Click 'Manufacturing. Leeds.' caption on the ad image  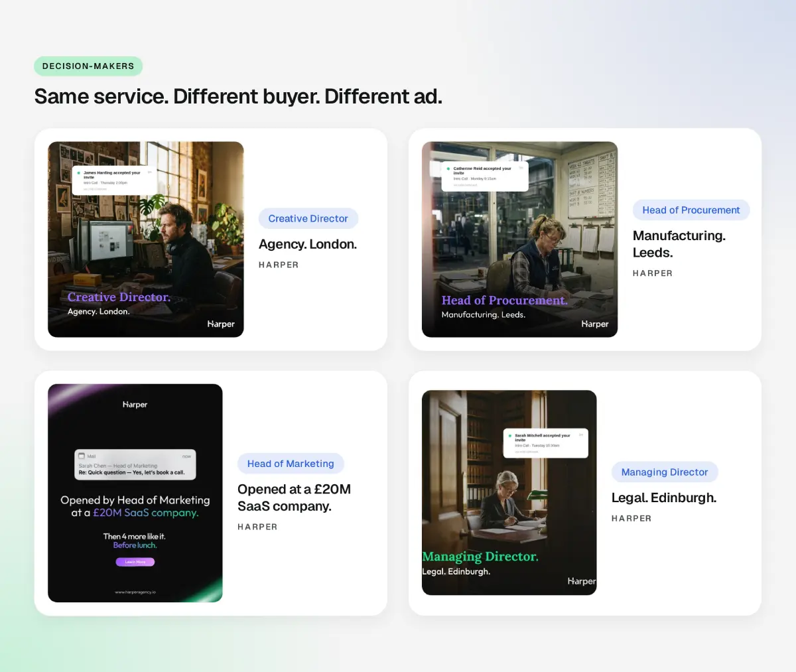pos(484,315)
